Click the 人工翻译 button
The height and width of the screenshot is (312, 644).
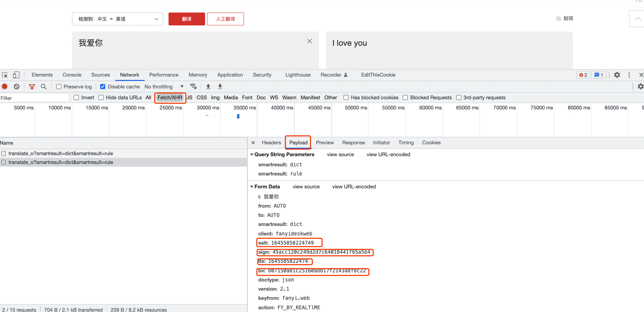225,19
